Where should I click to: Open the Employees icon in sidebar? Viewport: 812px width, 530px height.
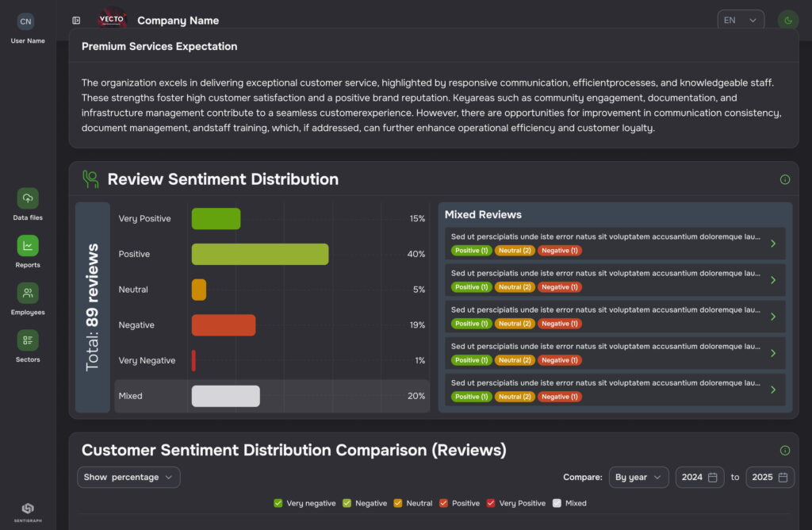pos(28,293)
